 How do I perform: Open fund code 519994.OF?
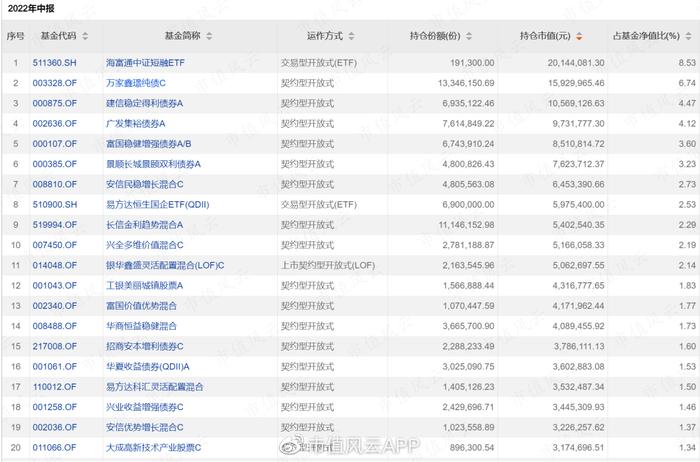[54, 225]
